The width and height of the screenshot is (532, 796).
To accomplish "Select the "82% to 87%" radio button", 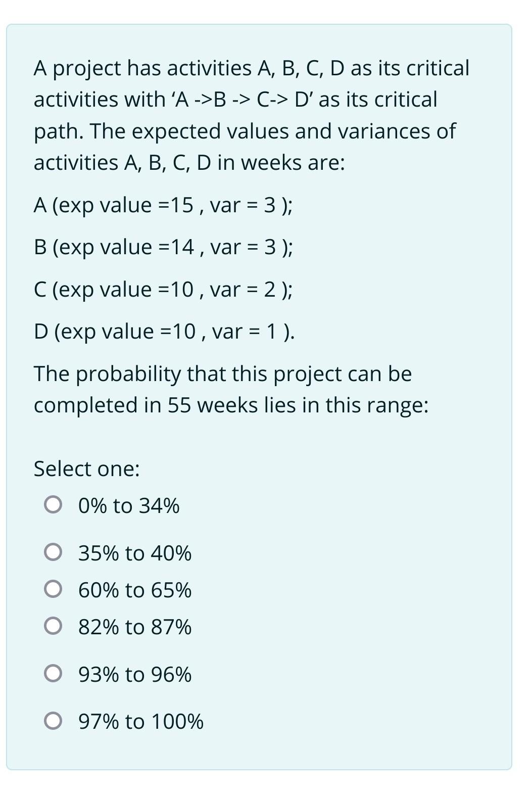I will [54, 627].
